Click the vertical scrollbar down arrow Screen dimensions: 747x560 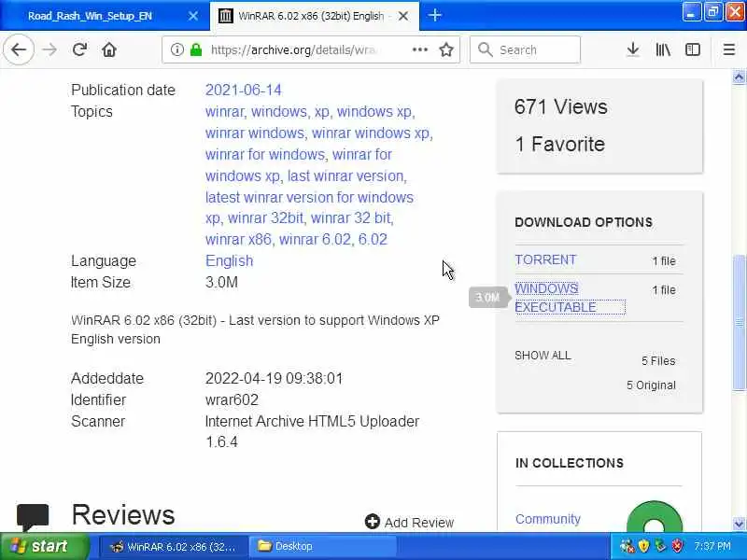coord(739,524)
